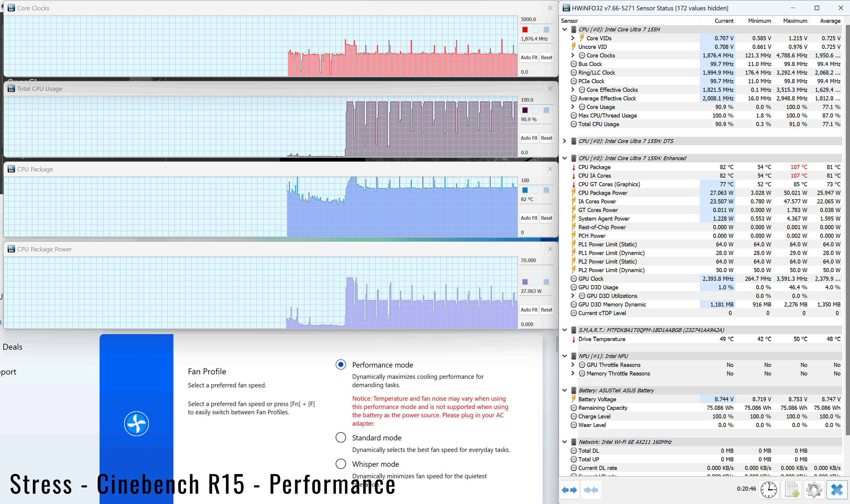850x504 pixels.
Task: Open the Deals sidebar item
Action: tap(12, 347)
